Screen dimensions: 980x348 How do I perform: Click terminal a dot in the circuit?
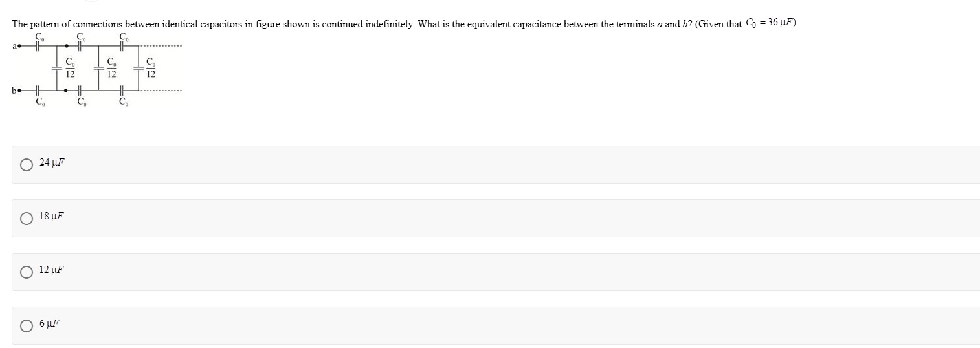click(x=19, y=47)
